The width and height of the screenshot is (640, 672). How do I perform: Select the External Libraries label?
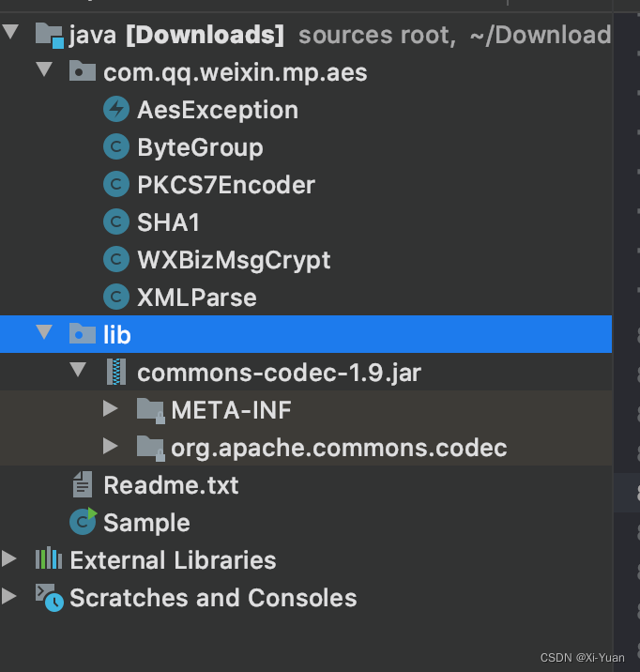coord(173,560)
